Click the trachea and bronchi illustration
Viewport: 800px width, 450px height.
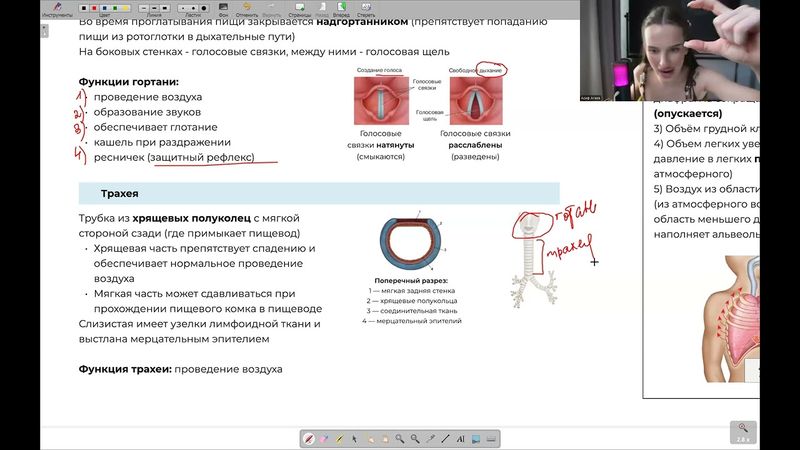[x=533, y=261]
